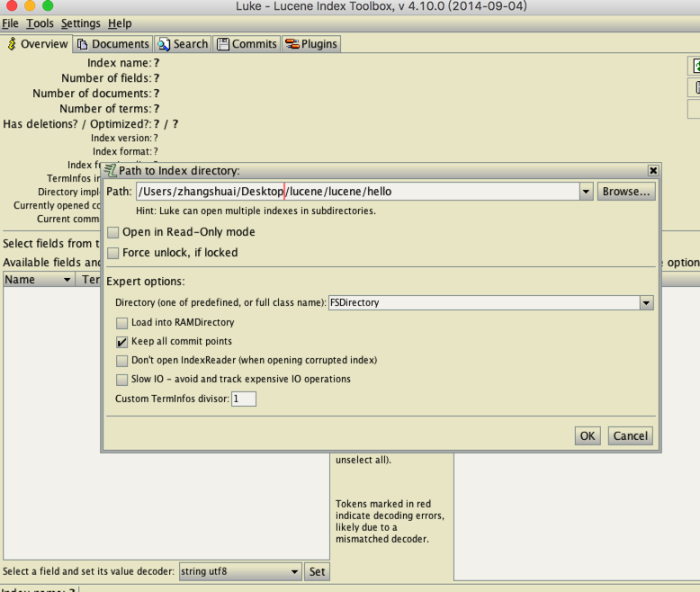Click the Browse... button
Screen dimensions: 700x592
626,192
